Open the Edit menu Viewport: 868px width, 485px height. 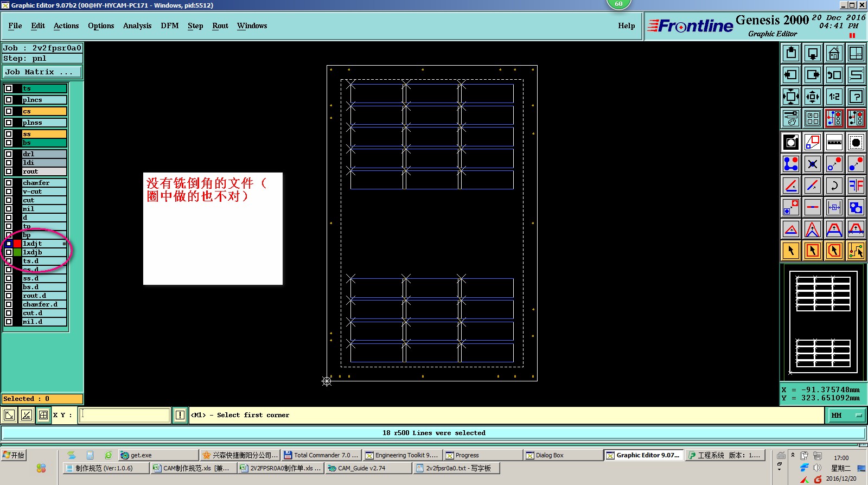(38, 25)
